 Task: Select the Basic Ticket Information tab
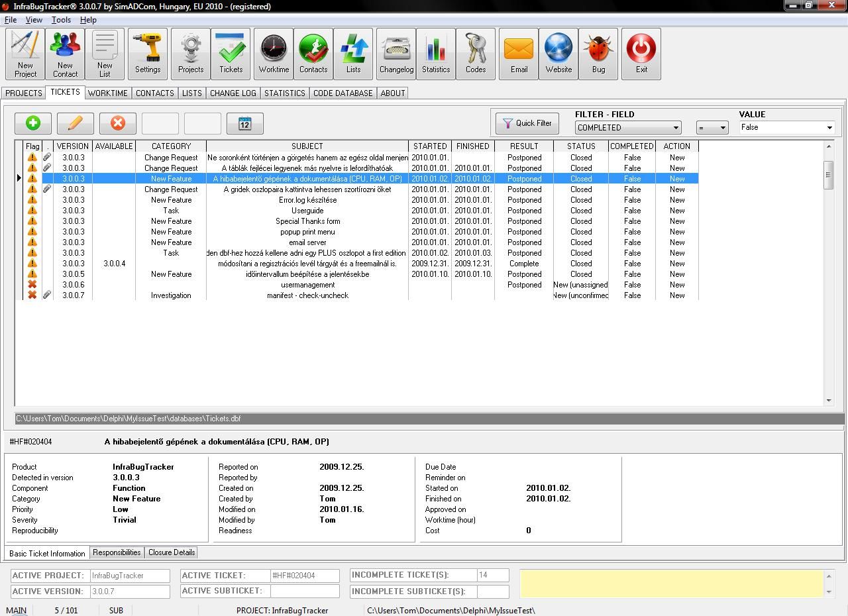click(47, 553)
